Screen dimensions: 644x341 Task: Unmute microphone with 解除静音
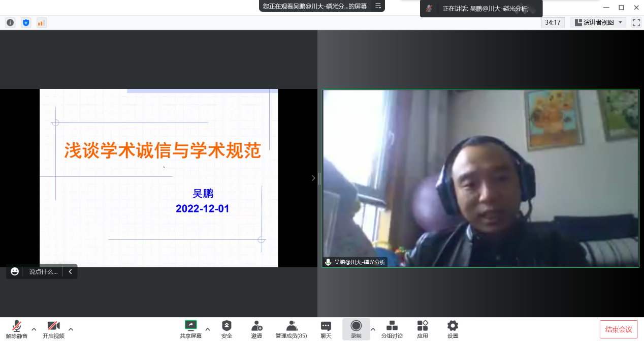[17, 329]
